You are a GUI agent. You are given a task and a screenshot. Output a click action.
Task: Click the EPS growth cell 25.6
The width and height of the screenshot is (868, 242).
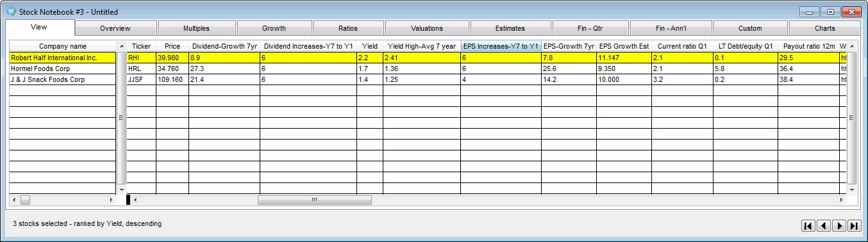[x=569, y=69]
